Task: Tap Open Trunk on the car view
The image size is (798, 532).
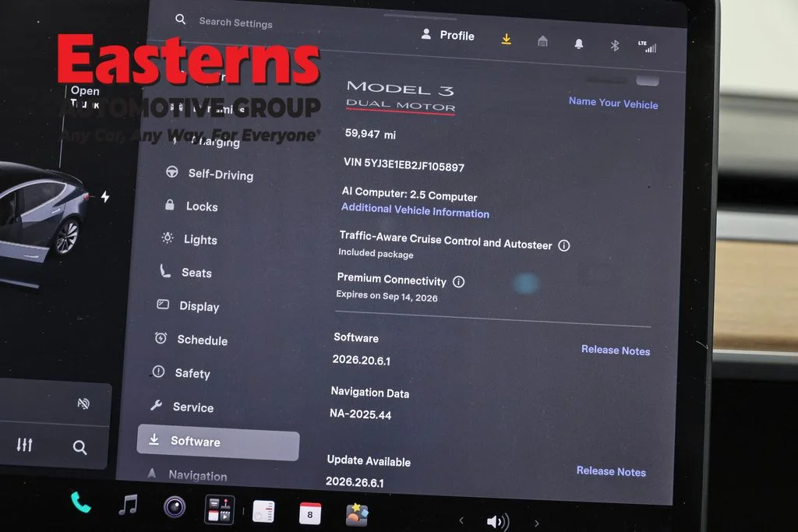Action: pos(84,97)
